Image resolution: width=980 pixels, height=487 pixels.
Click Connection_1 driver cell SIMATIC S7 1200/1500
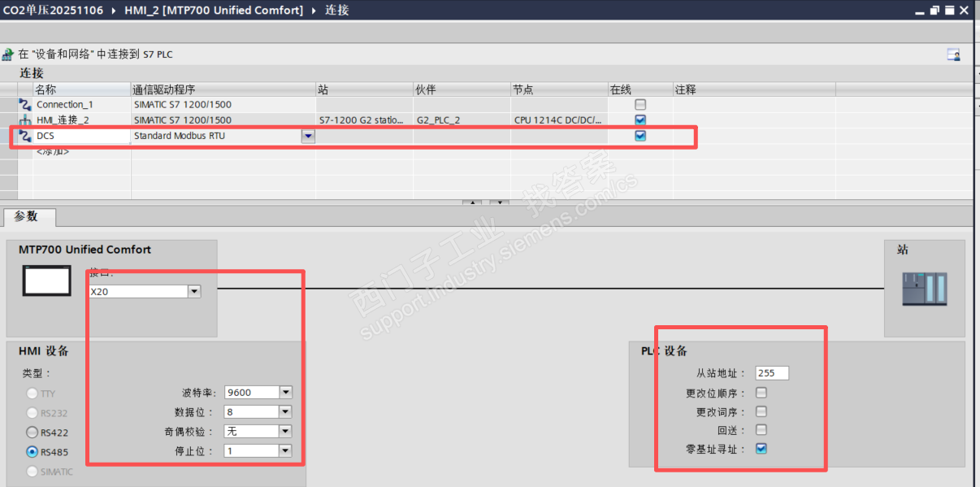[x=223, y=104]
